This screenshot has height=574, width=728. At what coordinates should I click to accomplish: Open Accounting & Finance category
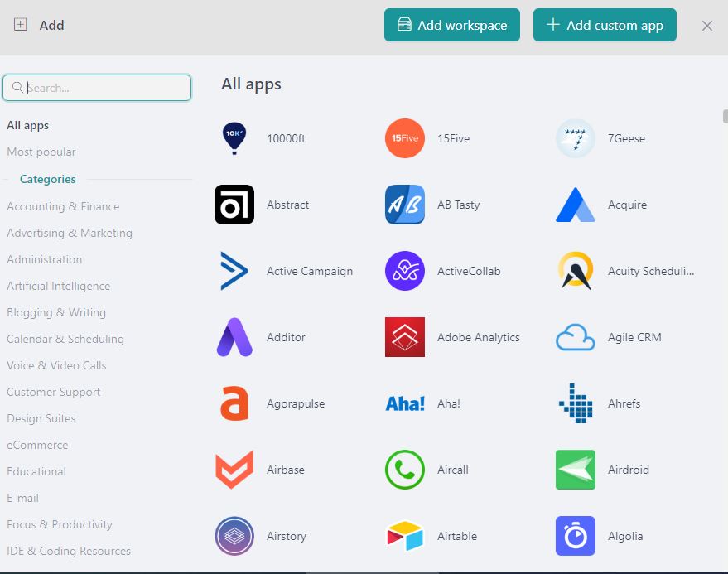click(63, 206)
